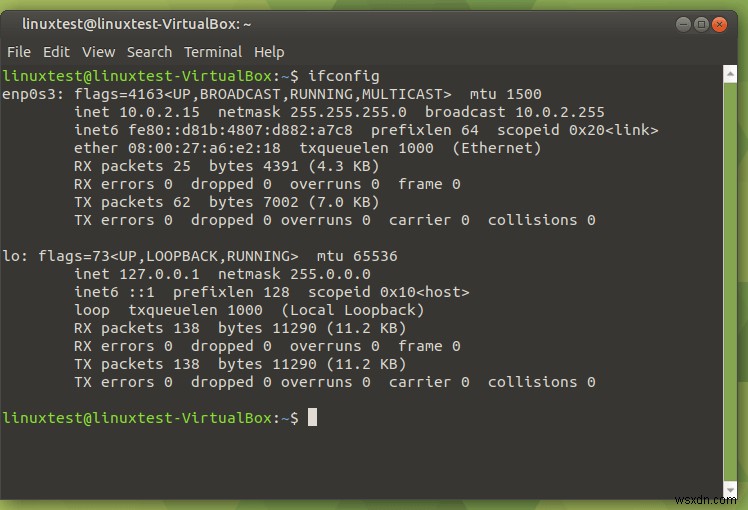Click the flags=73<UP,LOOPBACK,RUNNING> text
748x510 pixels.
pos(168,256)
